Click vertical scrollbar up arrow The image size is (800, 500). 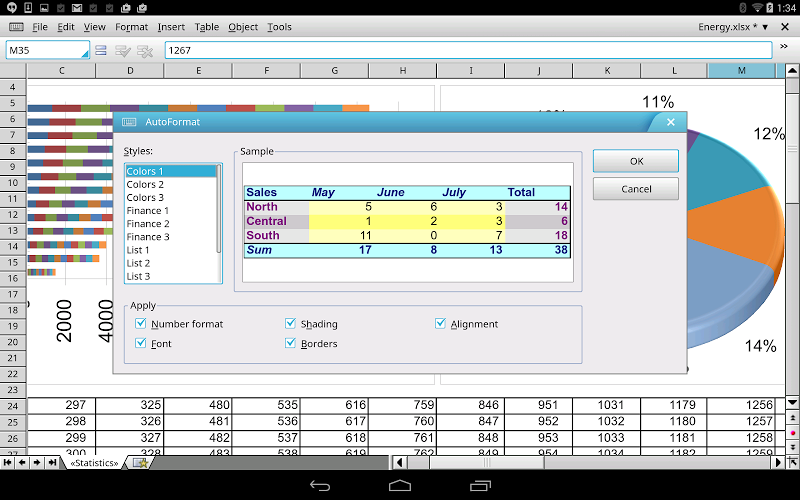point(792,70)
